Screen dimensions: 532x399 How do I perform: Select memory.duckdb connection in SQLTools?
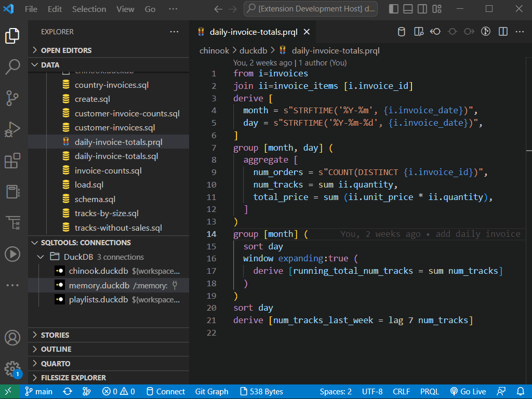point(104,285)
